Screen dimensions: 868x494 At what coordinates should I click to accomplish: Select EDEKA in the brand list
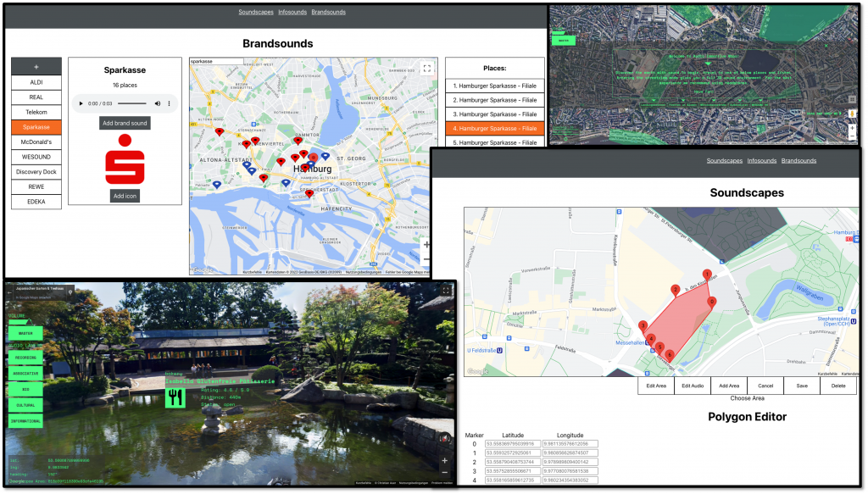(36, 202)
